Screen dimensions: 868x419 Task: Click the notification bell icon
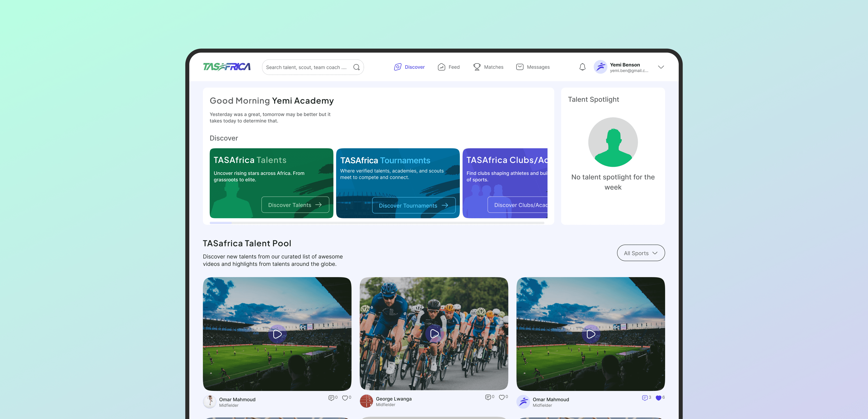[582, 67]
